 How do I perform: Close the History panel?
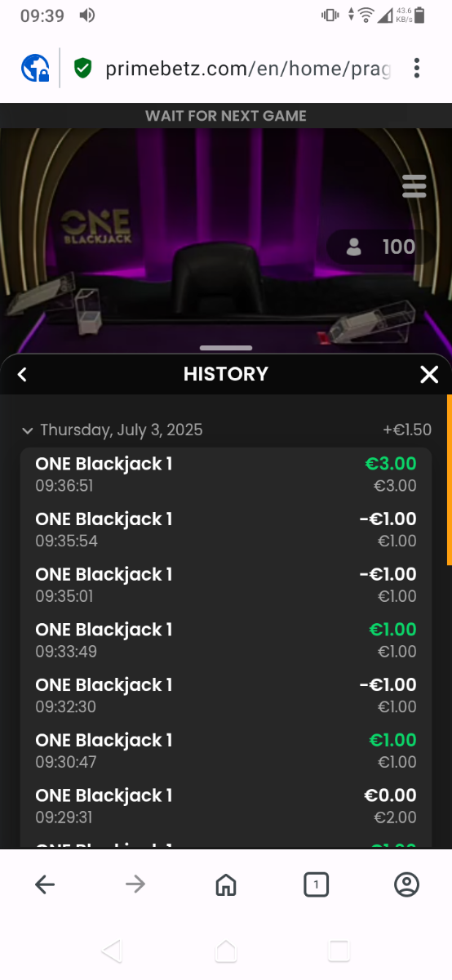pos(429,374)
